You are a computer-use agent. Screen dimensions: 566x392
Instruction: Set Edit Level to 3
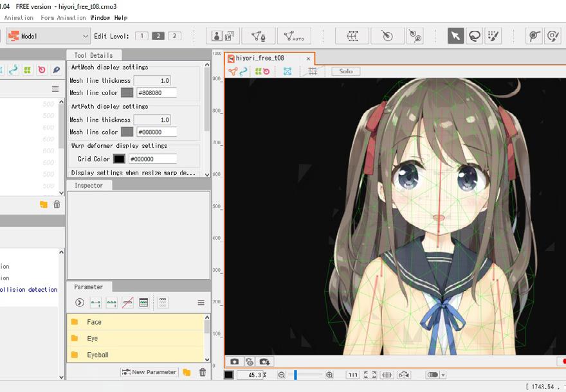click(174, 36)
